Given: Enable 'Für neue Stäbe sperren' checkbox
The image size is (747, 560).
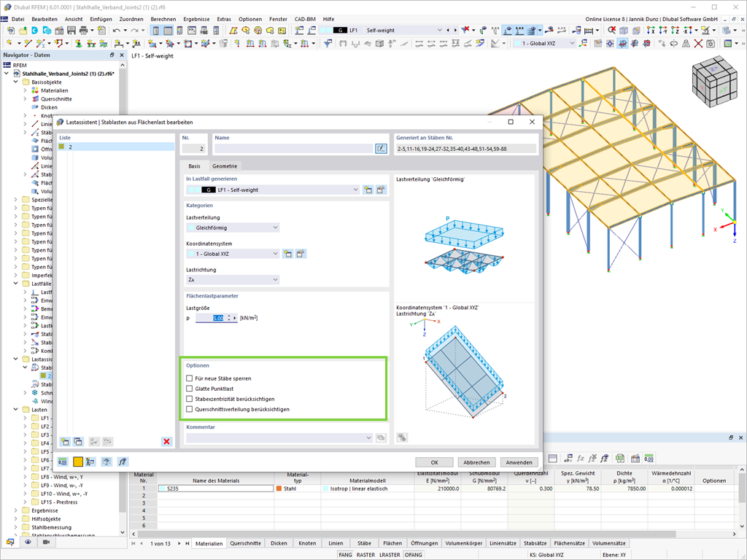Looking at the screenshot, I should tap(190, 378).
